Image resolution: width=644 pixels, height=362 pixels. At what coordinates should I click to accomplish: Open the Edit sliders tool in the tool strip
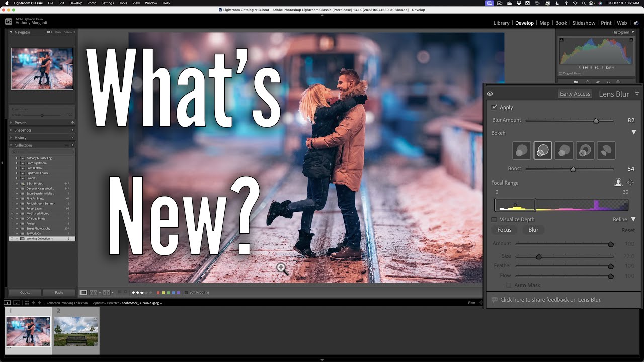[575, 82]
